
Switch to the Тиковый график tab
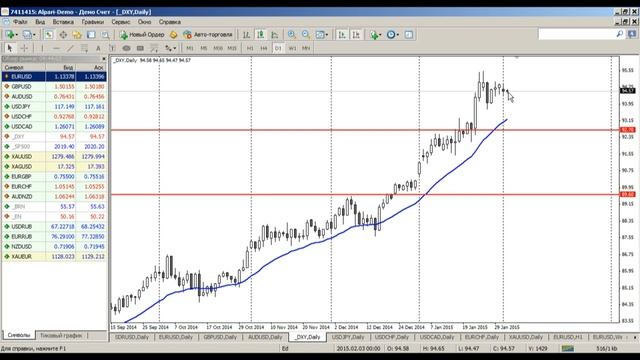click(x=61, y=336)
